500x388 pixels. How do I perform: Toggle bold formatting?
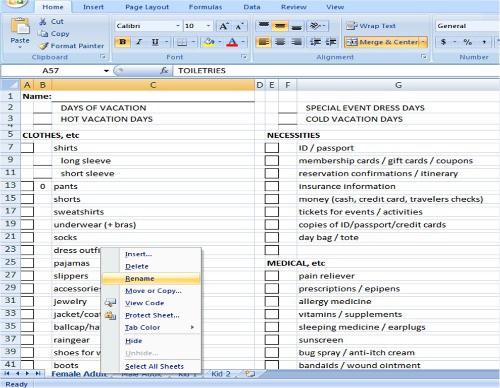(x=123, y=42)
